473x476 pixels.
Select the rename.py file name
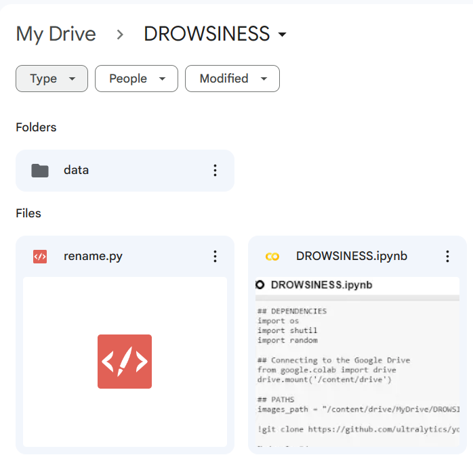pyautogui.click(x=93, y=256)
